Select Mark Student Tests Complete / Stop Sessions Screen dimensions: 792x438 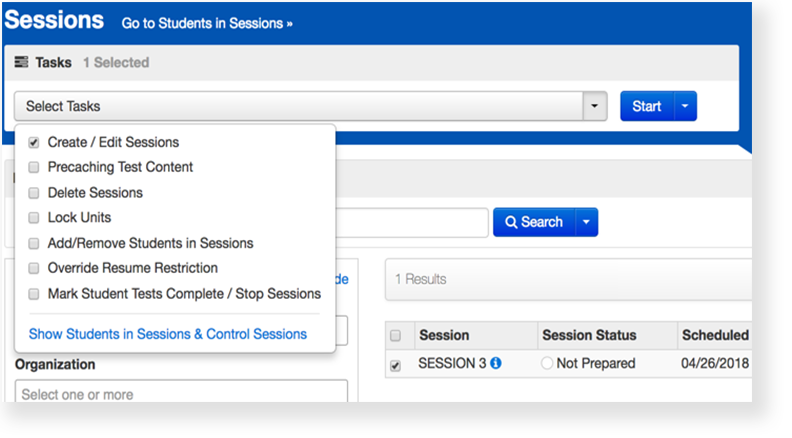point(34,294)
